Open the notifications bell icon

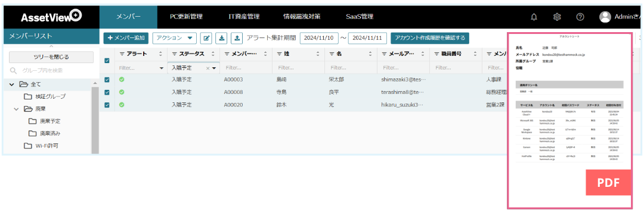point(534,17)
